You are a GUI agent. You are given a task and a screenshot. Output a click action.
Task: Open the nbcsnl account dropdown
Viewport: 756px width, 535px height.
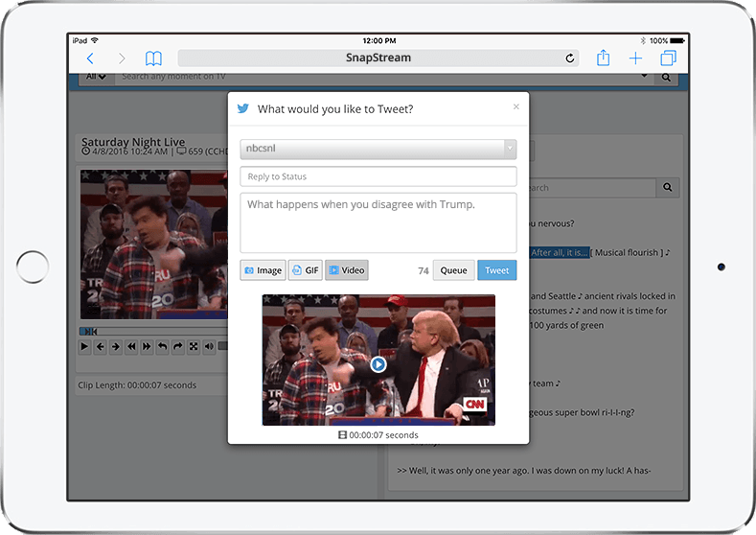(378, 150)
